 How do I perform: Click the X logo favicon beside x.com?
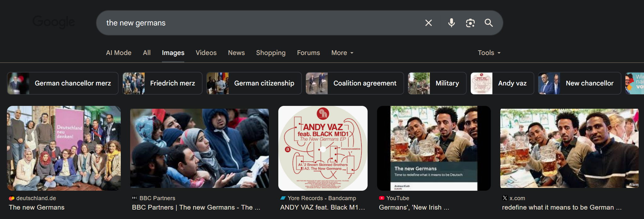click(x=505, y=198)
